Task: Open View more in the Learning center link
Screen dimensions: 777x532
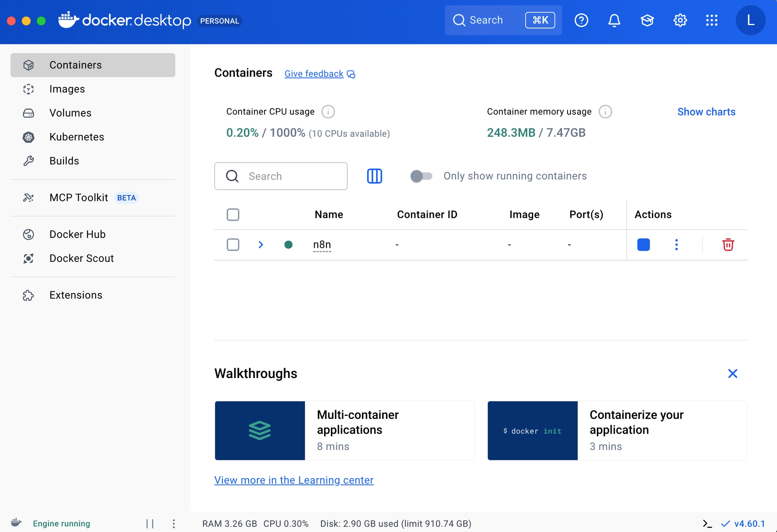Action: [x=294, y=480]
